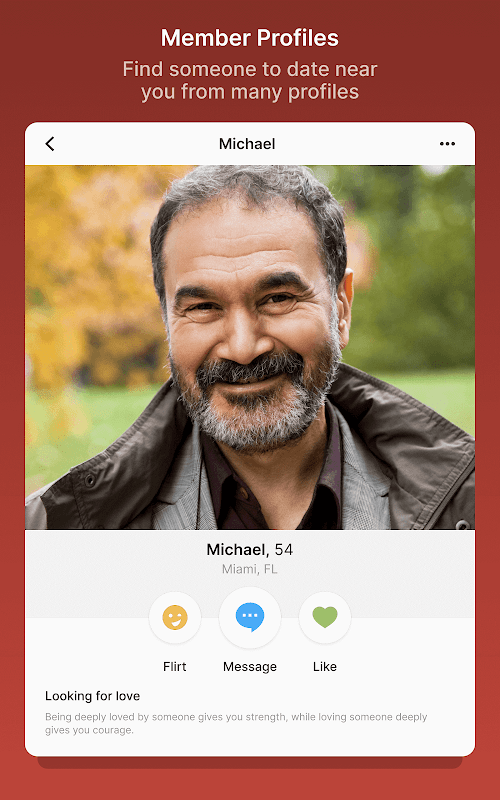500x800 pixels.
Task: Click the bio quote about being deeply loved
Action: point(236,723)
